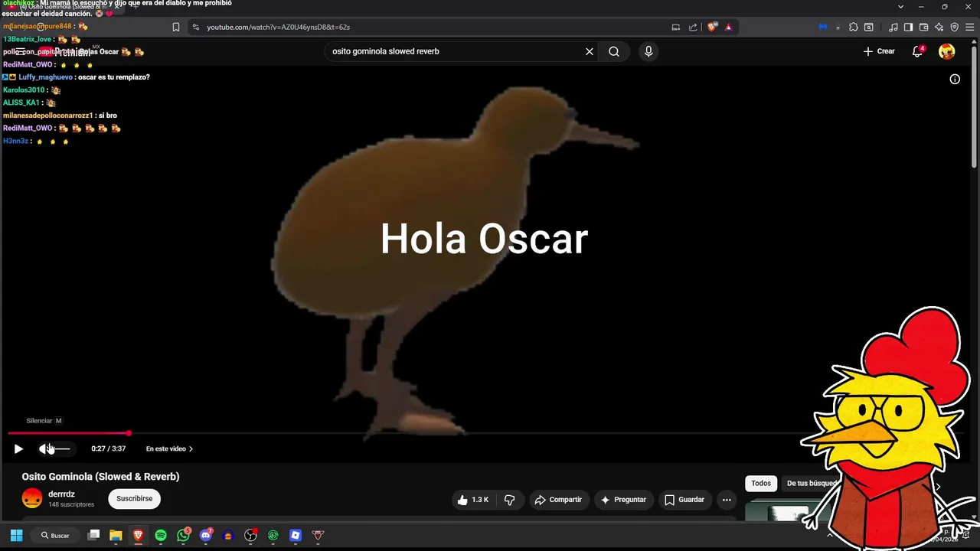Click the Crear button

pos(879,51)
